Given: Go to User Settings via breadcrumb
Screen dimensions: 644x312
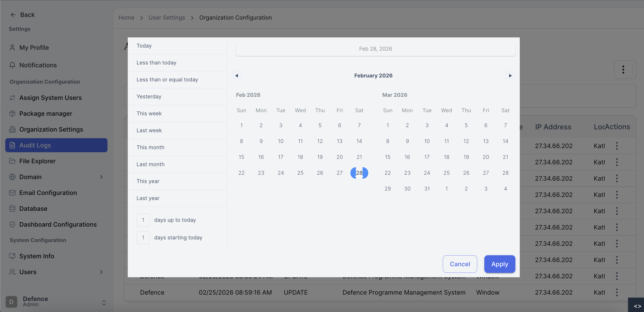Looking at the screenshot, I should (167, 17).
